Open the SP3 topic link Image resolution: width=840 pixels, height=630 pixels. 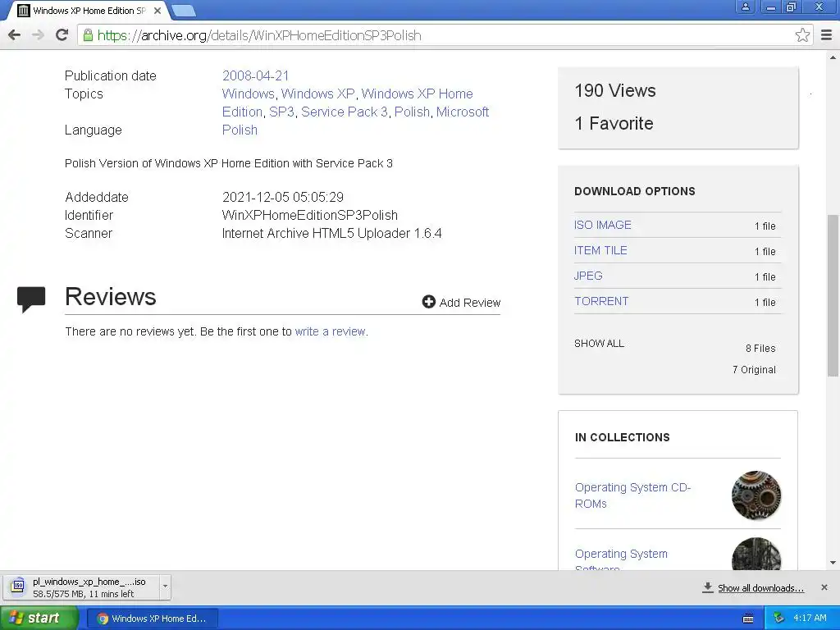(x=282, y=112)
